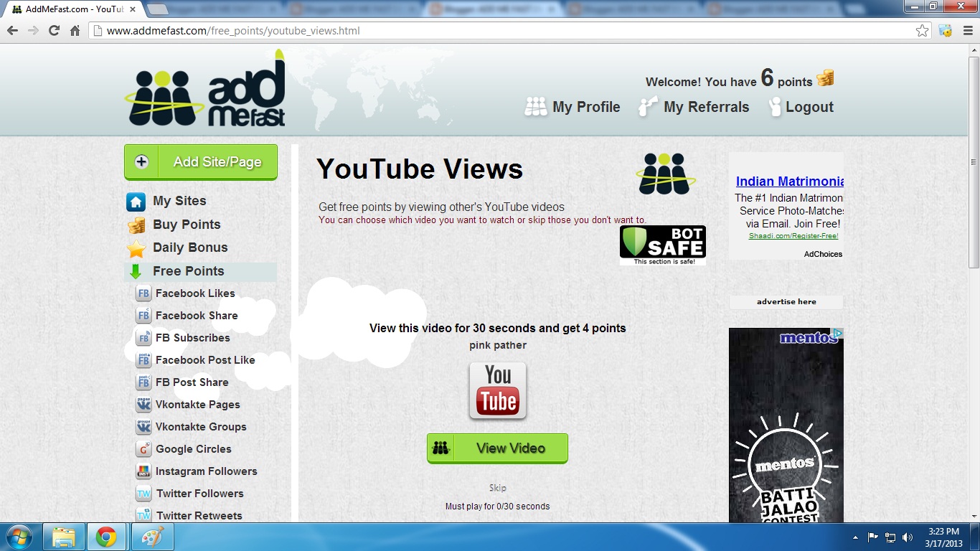Click the Chrome taskbar icon

click(106, 537)
